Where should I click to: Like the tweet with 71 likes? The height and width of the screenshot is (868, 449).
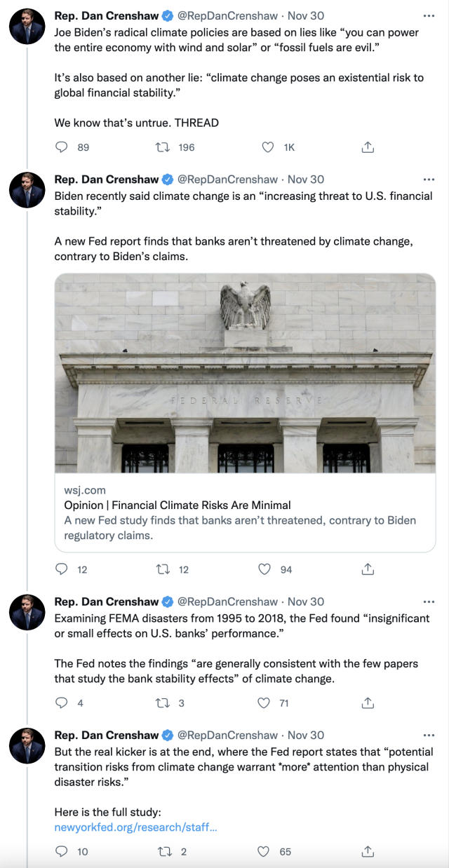pos(264,703)
